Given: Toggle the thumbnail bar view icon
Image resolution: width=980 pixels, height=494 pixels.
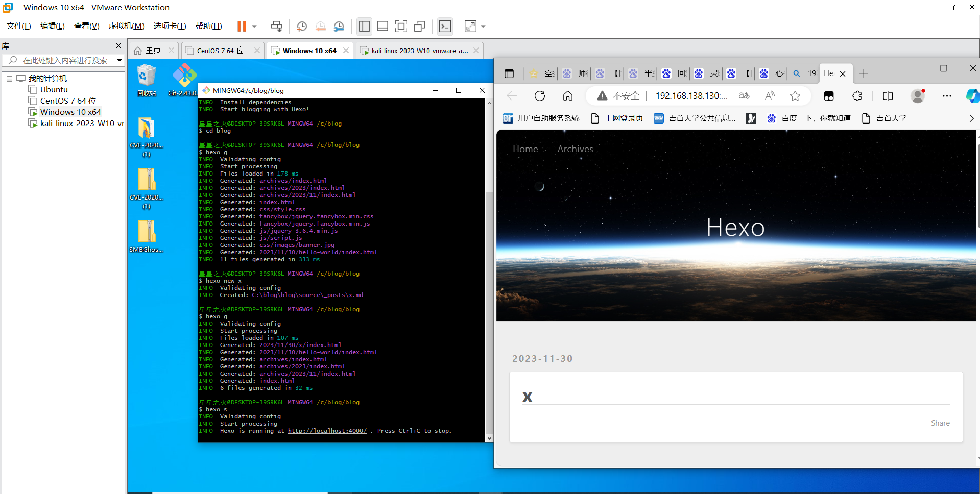Looking at the screenshot, I should pos(383,26).
